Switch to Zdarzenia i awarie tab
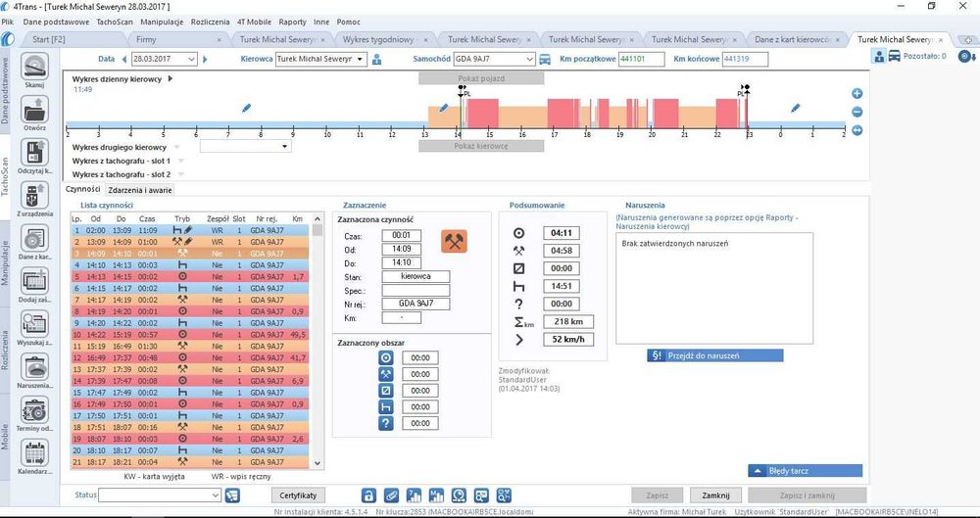This screenshot has height=518, width=980. click(139, 190)
